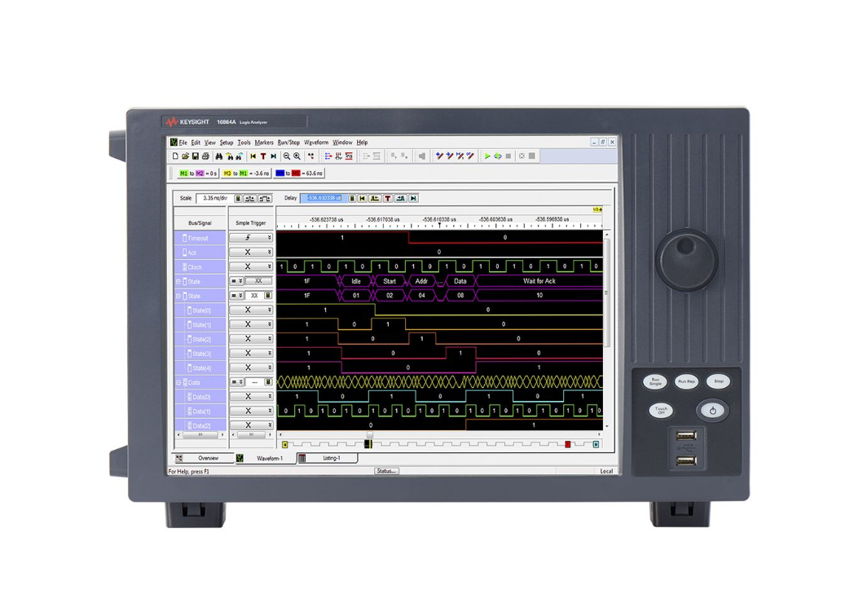Open the Markers menu
This screenshot has width=854, height=616.
(x=264, y=143)
